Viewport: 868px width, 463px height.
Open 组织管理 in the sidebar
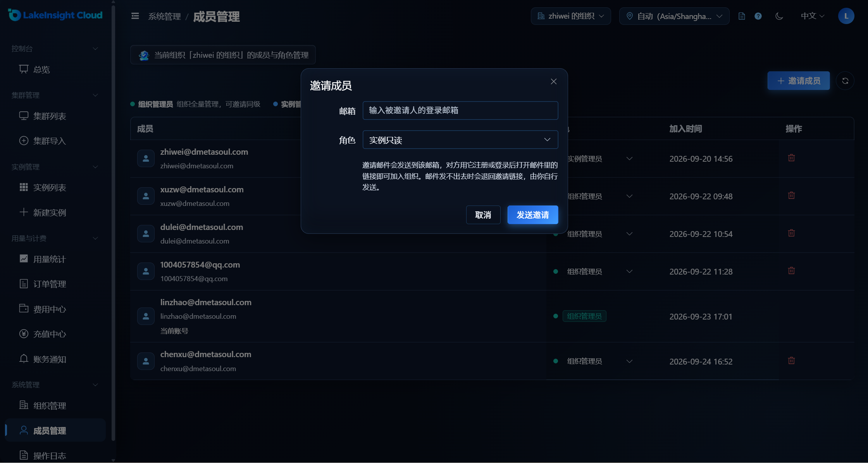55,406
